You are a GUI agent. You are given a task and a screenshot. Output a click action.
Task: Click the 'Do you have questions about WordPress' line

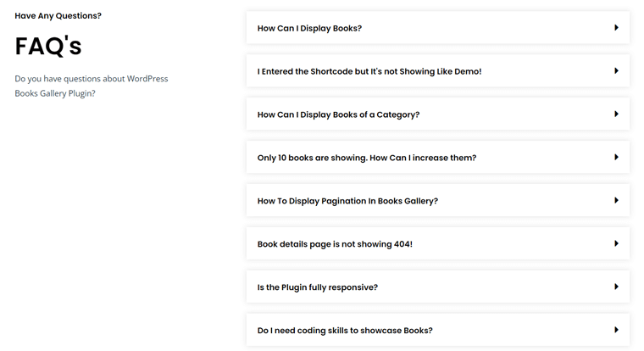point(91,79)
